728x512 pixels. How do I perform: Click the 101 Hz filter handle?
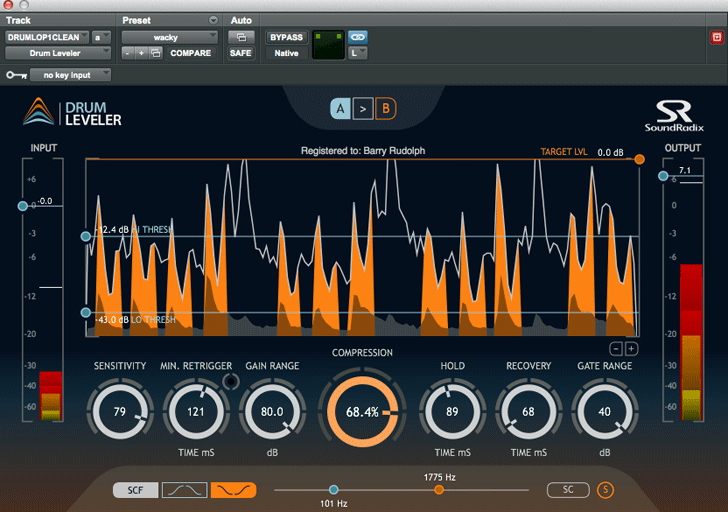click(x=333, y=490)
